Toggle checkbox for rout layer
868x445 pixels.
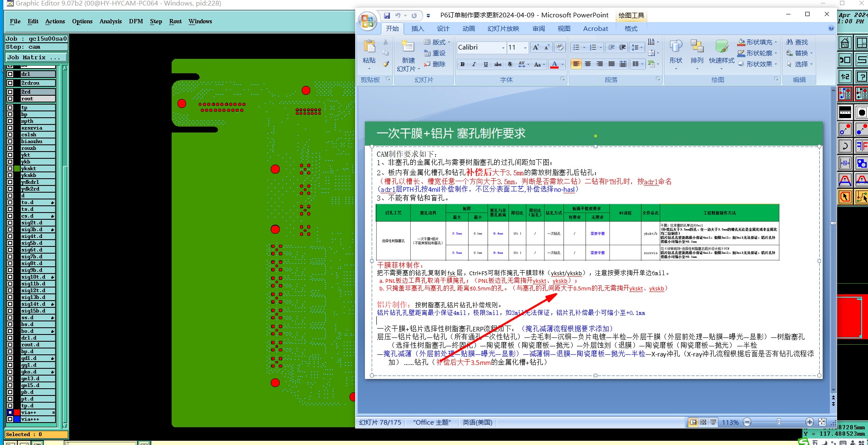pyautogui.click(x=10, y=99)
